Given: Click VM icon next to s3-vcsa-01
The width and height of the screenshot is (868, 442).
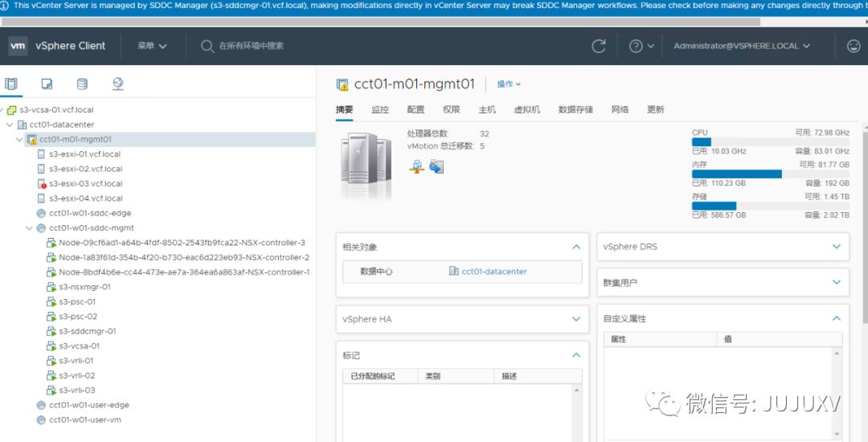Looking at the screenshot, I should 51,346.
